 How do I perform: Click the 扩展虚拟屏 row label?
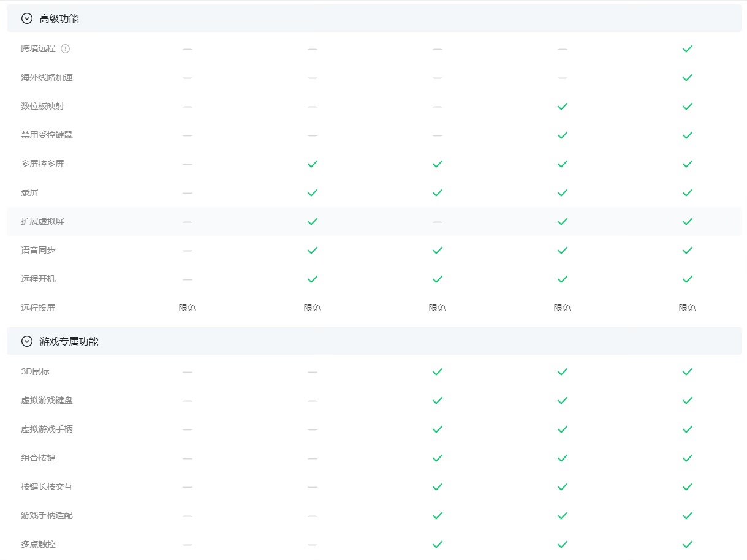[x=42, y=221]
